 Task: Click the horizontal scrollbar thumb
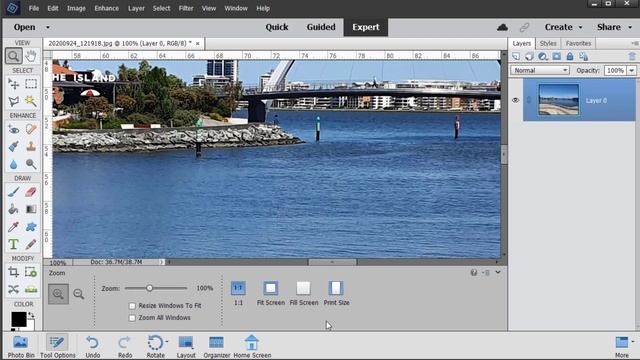[x=332, y=262]
